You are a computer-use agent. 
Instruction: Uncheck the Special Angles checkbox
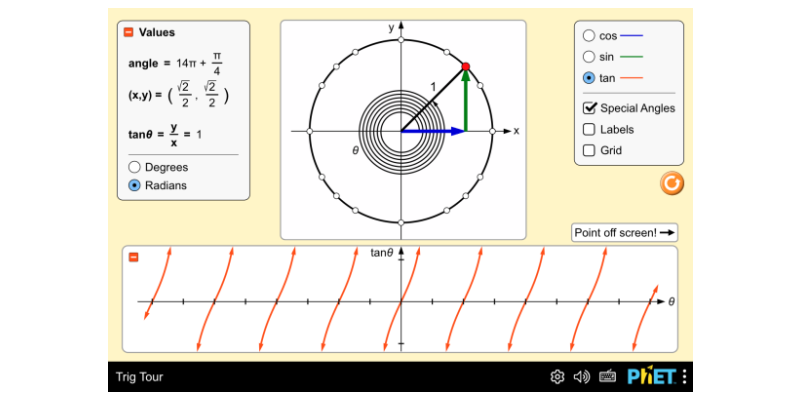coord(589,108)
